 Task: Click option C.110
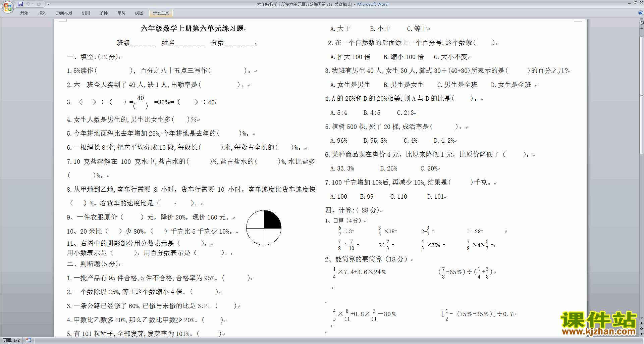point(398,197)
